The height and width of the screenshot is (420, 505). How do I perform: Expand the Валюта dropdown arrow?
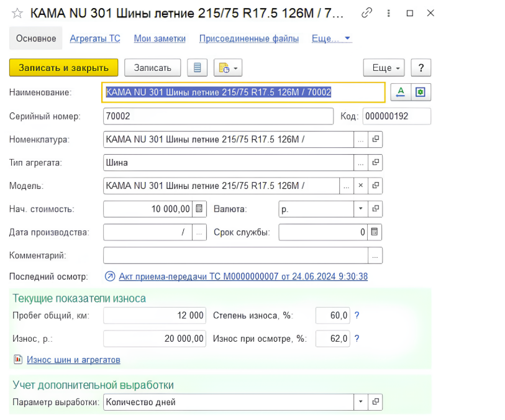361,209
